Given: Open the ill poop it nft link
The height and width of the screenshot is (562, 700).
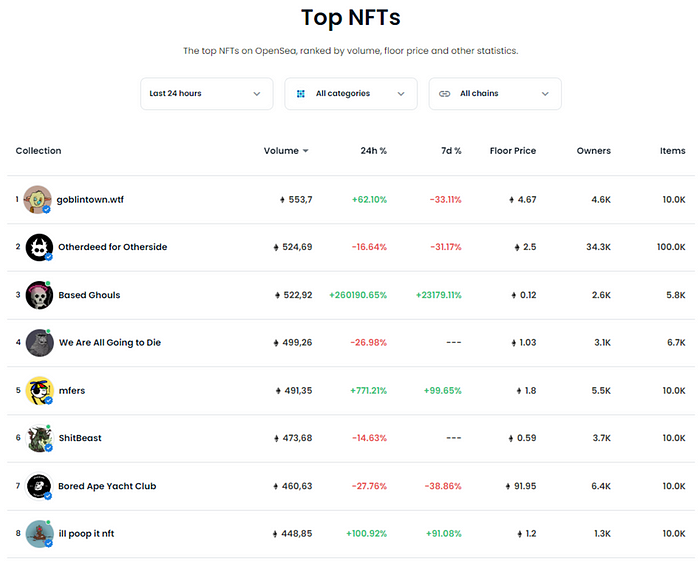Looking at the screenshot, I should click(86, 533).
